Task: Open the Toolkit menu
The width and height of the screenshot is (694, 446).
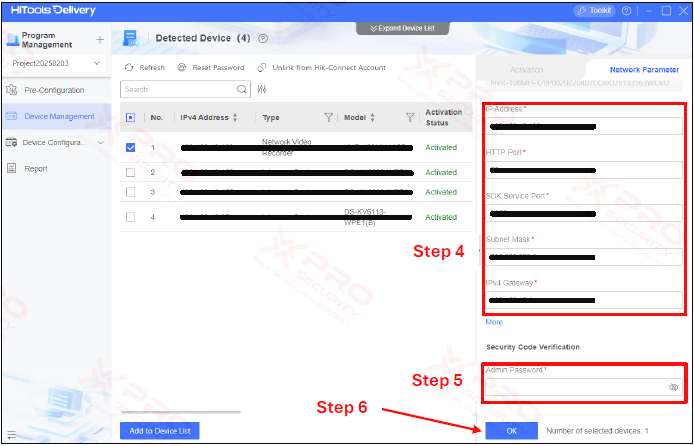Action: point(594,11)
